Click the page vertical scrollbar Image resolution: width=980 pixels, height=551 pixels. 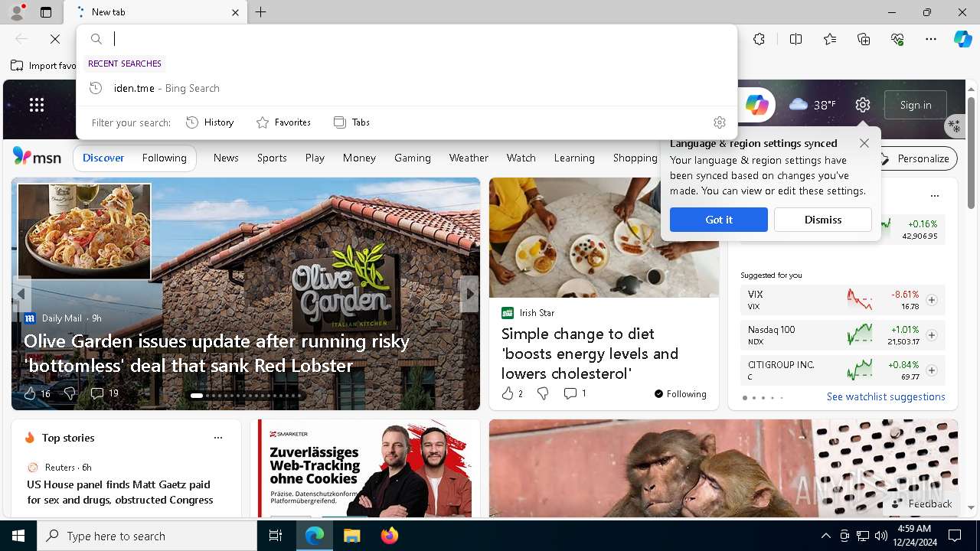tap(972, 152)
